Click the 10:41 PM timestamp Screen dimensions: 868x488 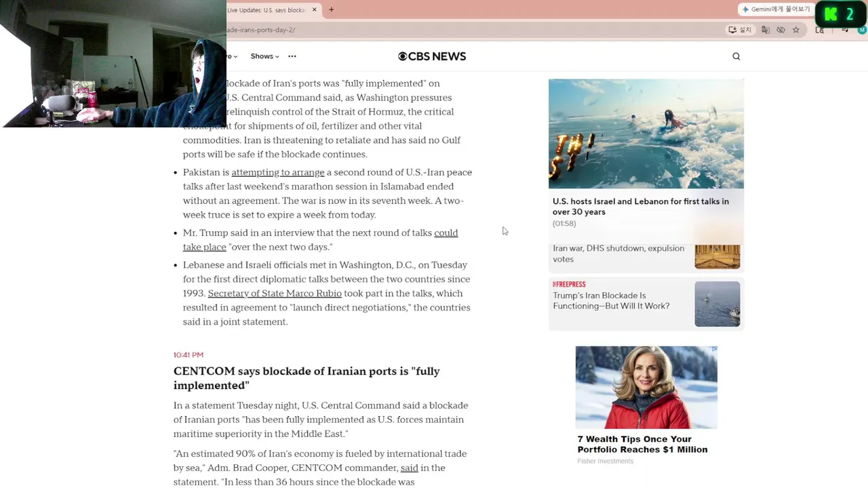pyautogui.click(x=189, y=355)
